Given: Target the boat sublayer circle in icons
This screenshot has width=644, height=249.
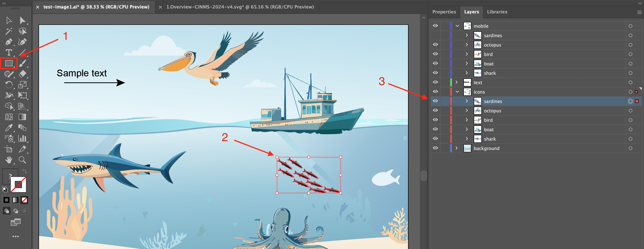Looking at the screenshot, I should [x=630, y=129].
